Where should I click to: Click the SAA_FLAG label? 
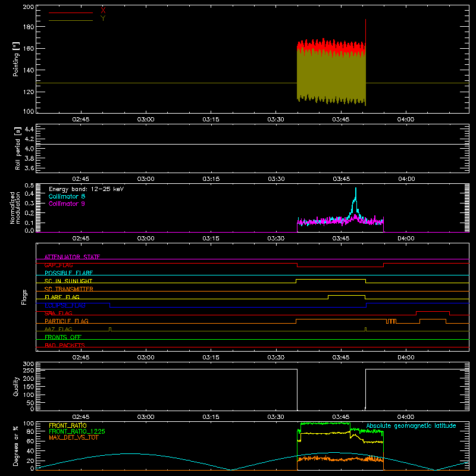coord(58,313)
